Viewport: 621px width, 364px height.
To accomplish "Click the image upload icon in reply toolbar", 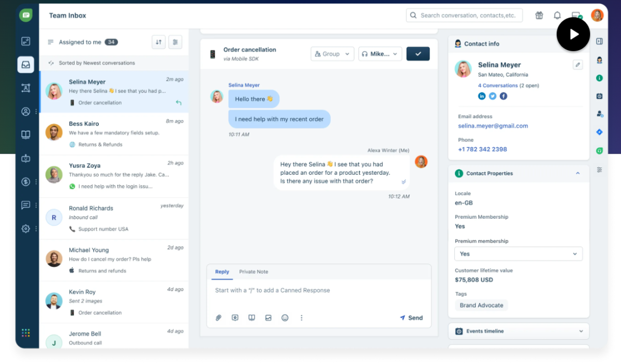I will (269, 317).
